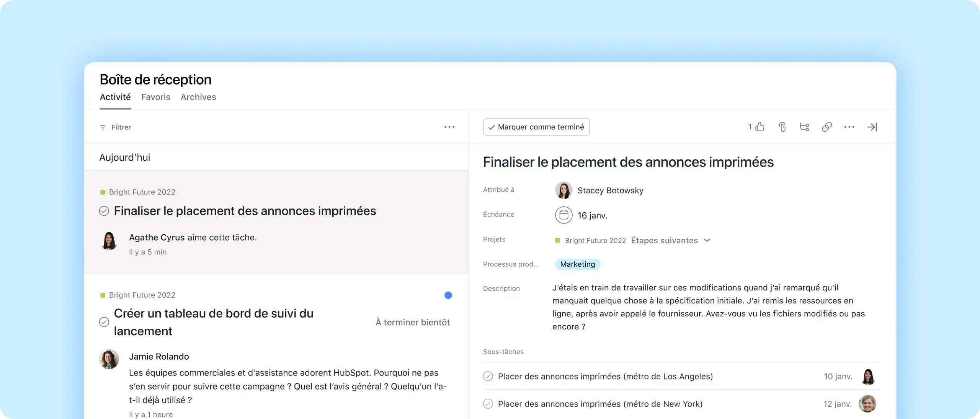
Task: Click the like count number 1
Action: [750, 127]
